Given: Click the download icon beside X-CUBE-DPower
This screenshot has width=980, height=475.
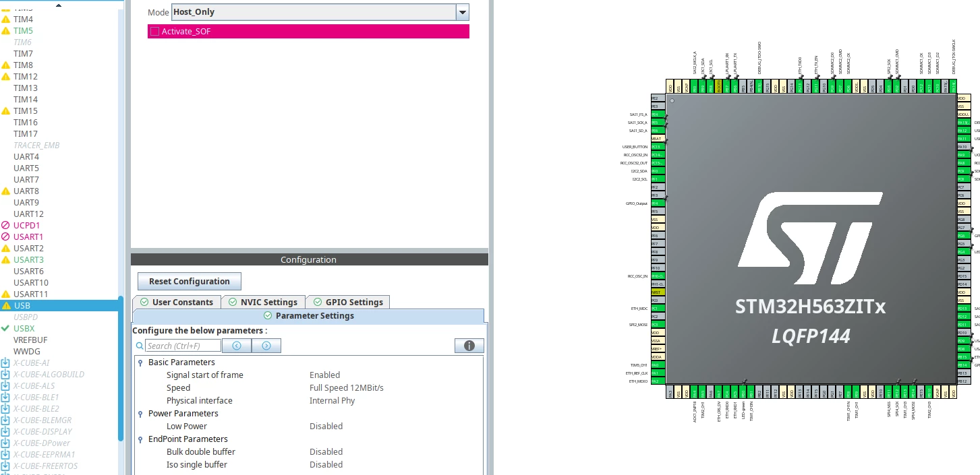Looking at the screenshot, I should pyautogui.click(x=6, y=443).
